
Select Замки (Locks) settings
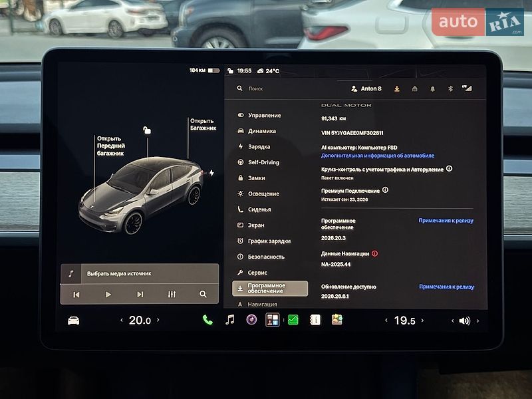(251, 178)
